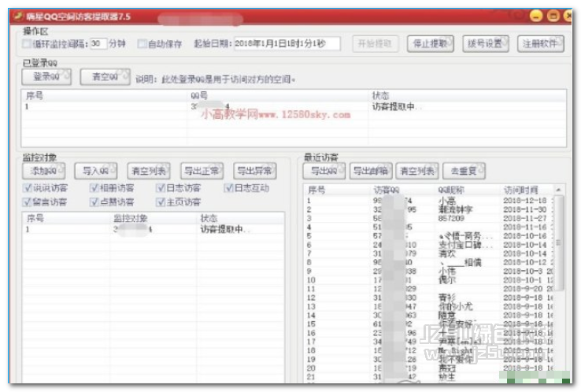Select visitor row with nickname 偶尔

pyautogui.click(x=430, y=279)
